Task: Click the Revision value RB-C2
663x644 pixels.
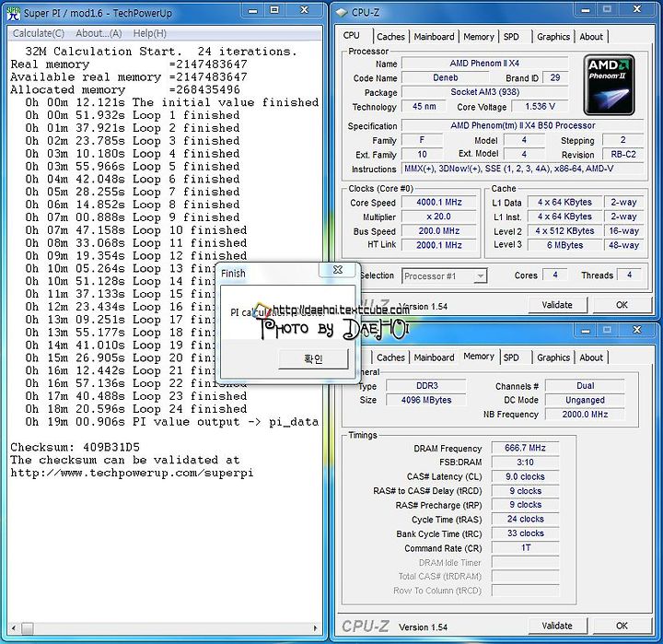Action: (622, 155)
